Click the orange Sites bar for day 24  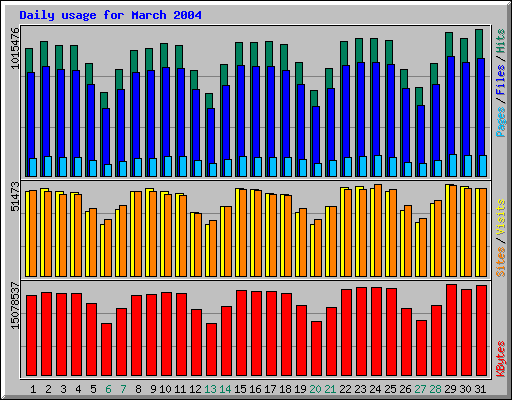(378, 230)
